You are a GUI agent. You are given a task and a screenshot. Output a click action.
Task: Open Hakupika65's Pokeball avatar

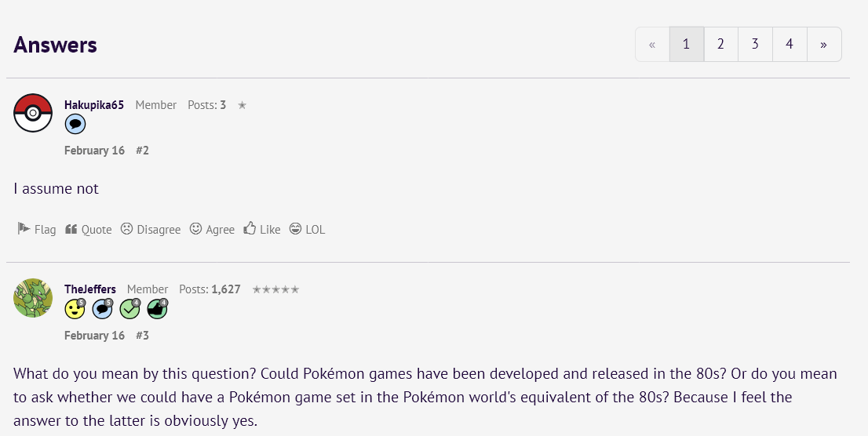pos(33,113)
